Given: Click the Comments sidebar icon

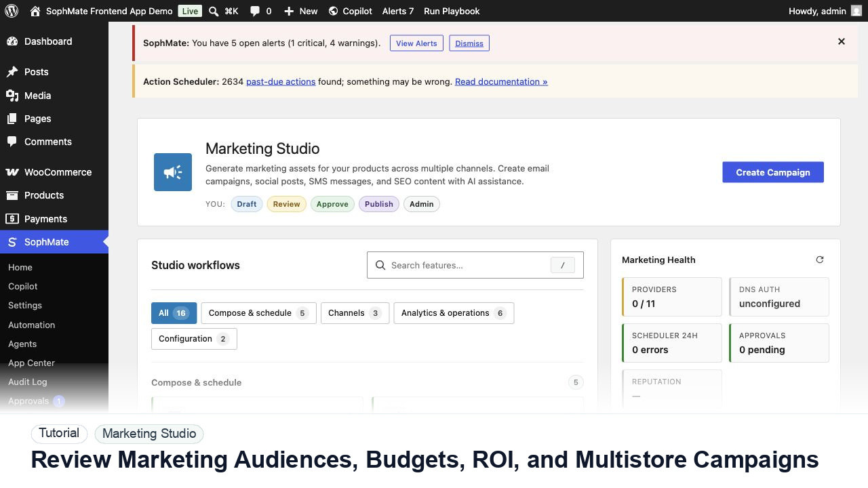Looking at the screenshot, I should point(12,142).
